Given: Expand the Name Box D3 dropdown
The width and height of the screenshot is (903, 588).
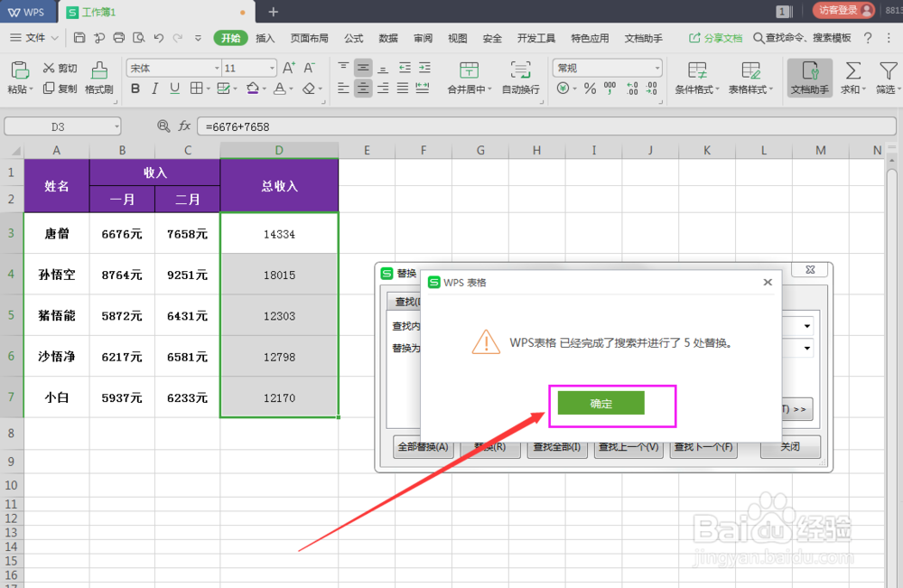Looking at the screenshot, I should [116, 126].
